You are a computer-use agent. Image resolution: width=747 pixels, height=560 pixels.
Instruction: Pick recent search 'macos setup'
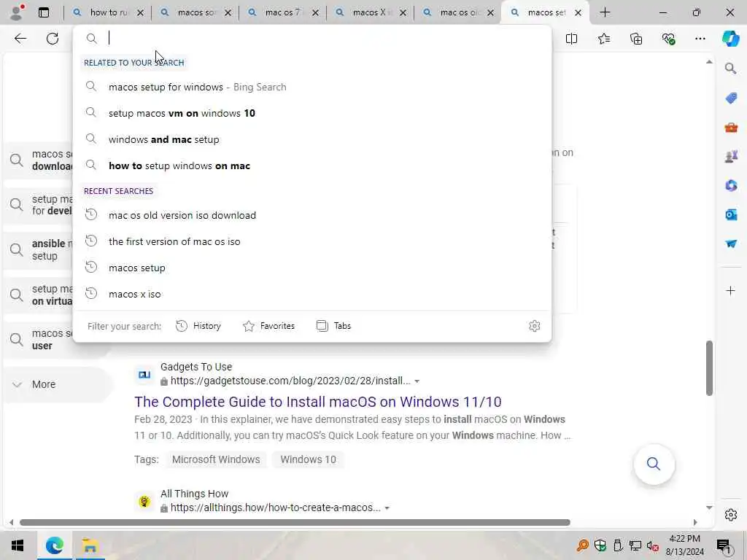coord(312,268)
